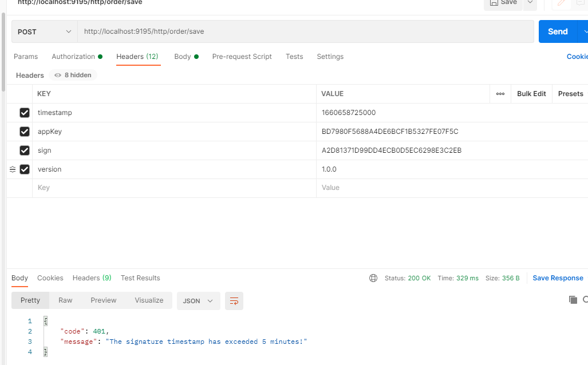Select the version value 1.0.0
The image size is (588, 365).
329,169
